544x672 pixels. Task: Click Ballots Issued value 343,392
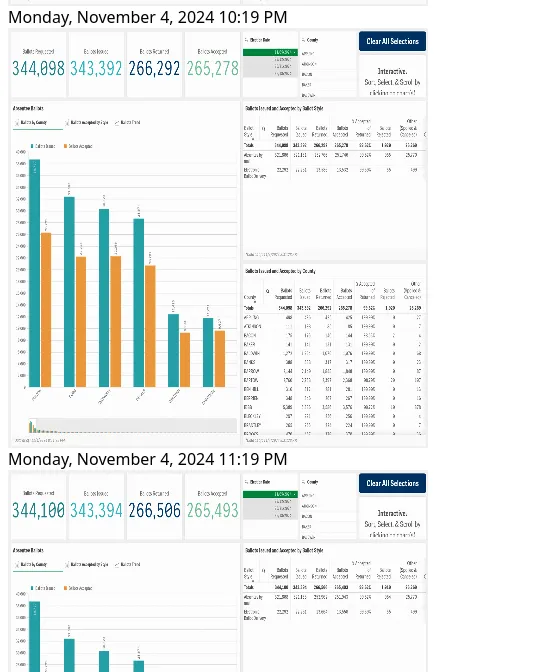click(96, 69)
